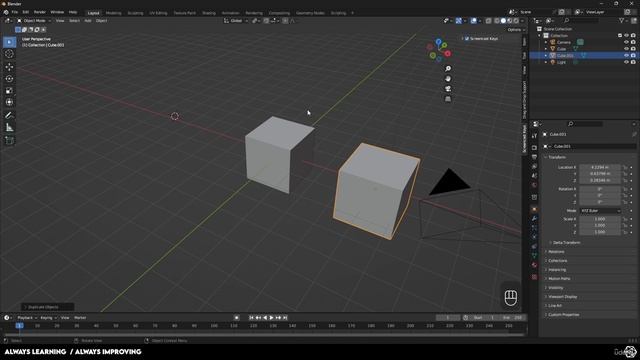
Task: Hide Camera in viewport via eye icon
Action: coord(626,42)
